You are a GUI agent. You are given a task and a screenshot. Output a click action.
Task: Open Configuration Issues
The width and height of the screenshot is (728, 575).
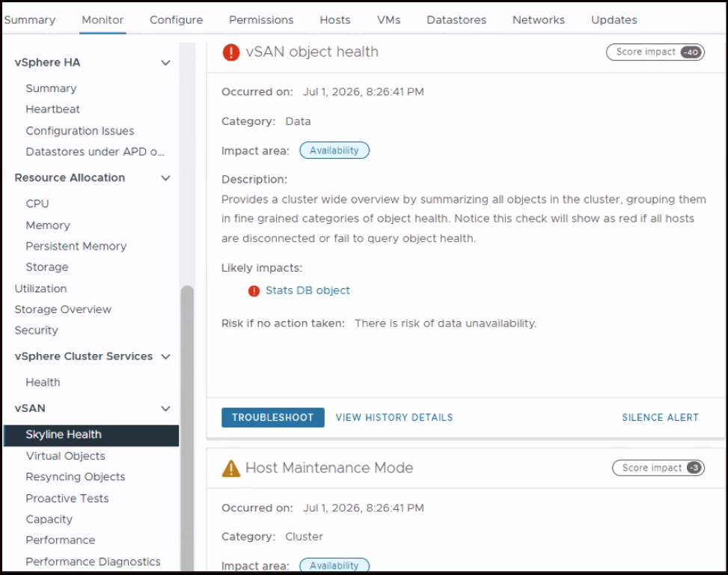[x=80, y=131]
